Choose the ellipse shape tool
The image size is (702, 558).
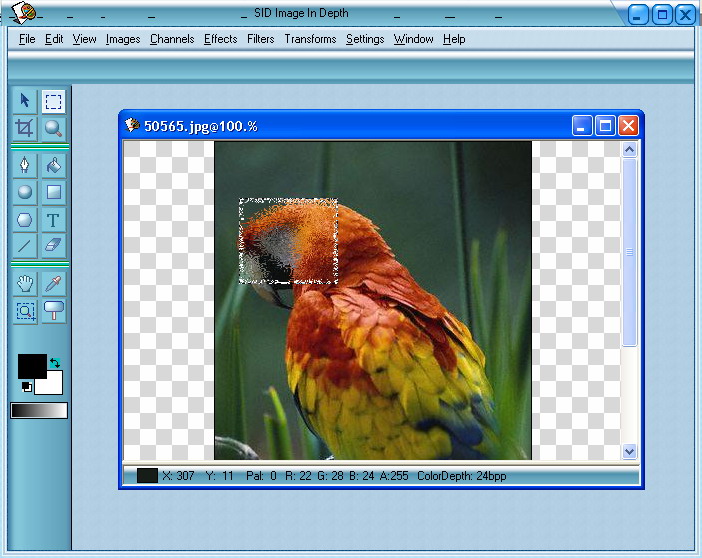25,192
